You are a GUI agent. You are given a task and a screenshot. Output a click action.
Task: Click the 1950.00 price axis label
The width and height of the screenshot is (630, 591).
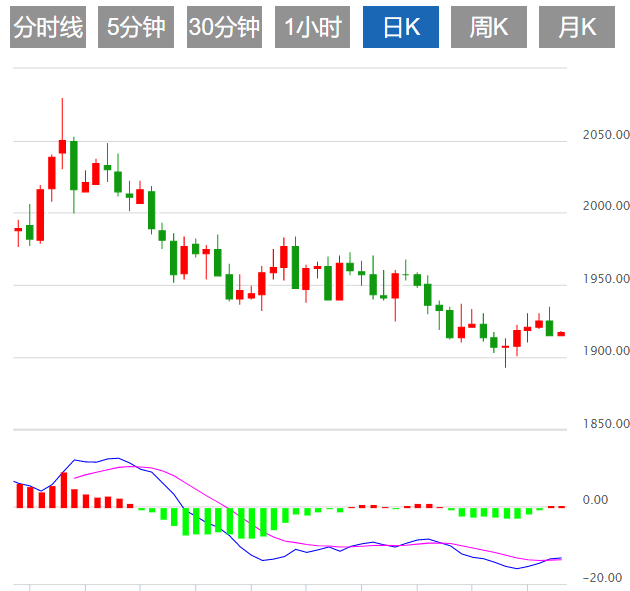tap(606, 278)
